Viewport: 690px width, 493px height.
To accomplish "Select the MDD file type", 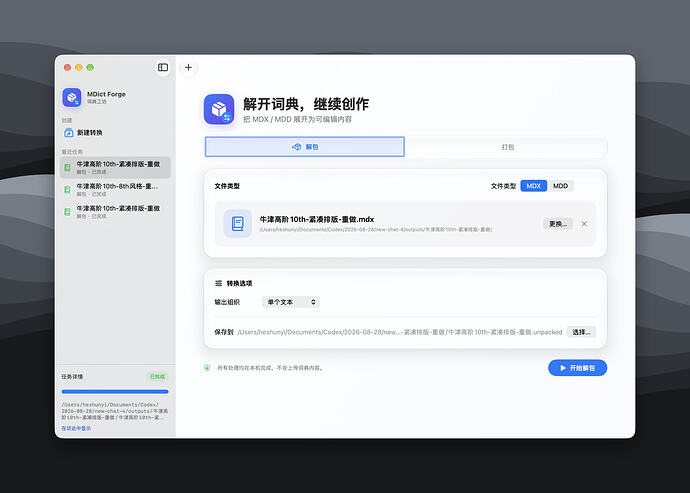I will [560, 186].
